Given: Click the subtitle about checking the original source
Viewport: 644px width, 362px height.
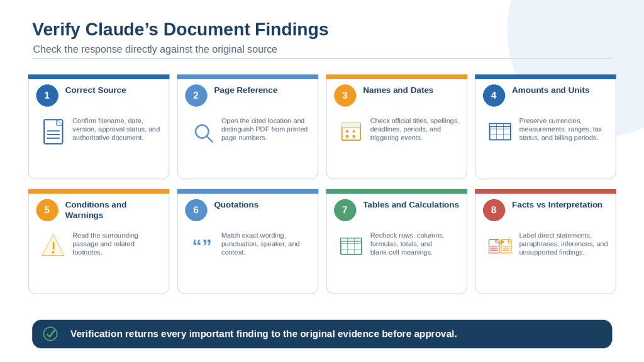Looking at the screenshot, I should 155,49.
